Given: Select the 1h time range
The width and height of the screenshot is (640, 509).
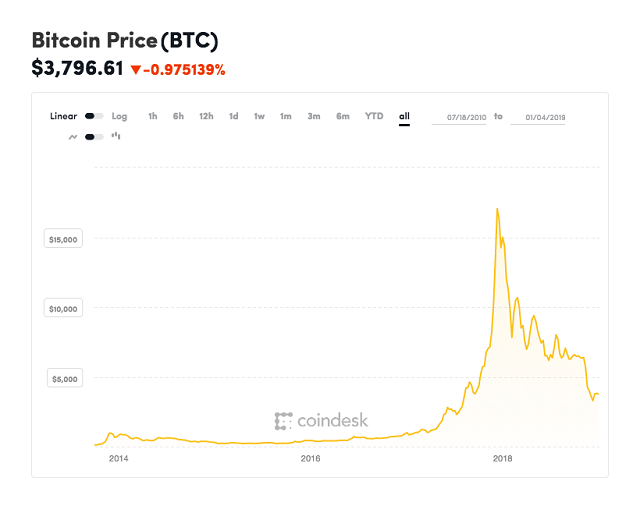Looking at the screenshot, I should coord(153,116).
